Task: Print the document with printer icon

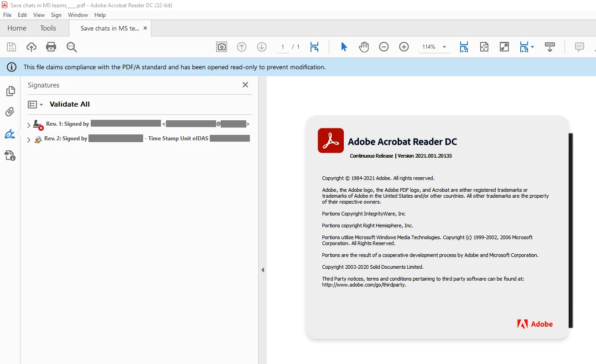Action: (x=51, y=46)
